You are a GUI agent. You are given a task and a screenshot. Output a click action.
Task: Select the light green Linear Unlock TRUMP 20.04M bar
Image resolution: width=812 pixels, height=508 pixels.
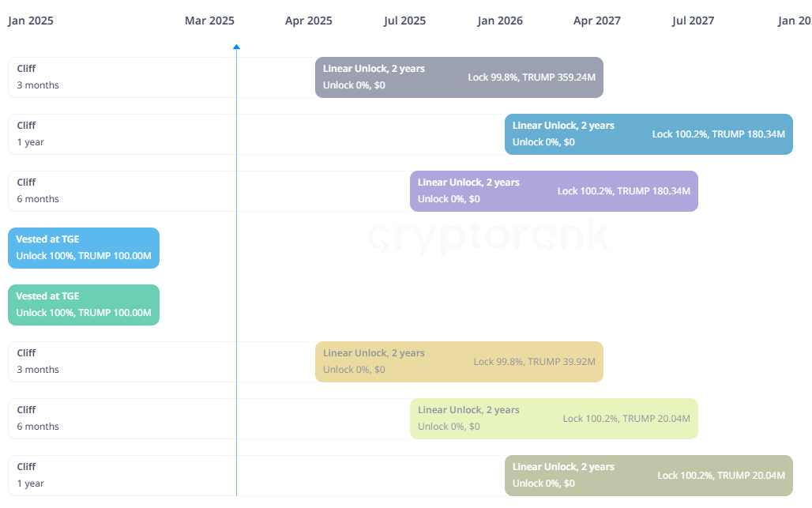[x=554, y=419]
